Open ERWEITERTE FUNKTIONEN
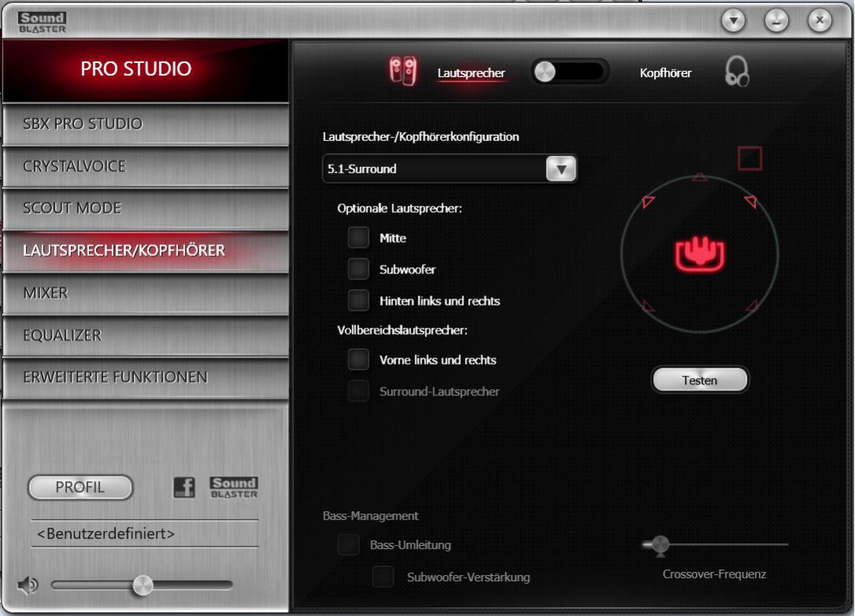855x616 pixels. (x=146, y=377)
